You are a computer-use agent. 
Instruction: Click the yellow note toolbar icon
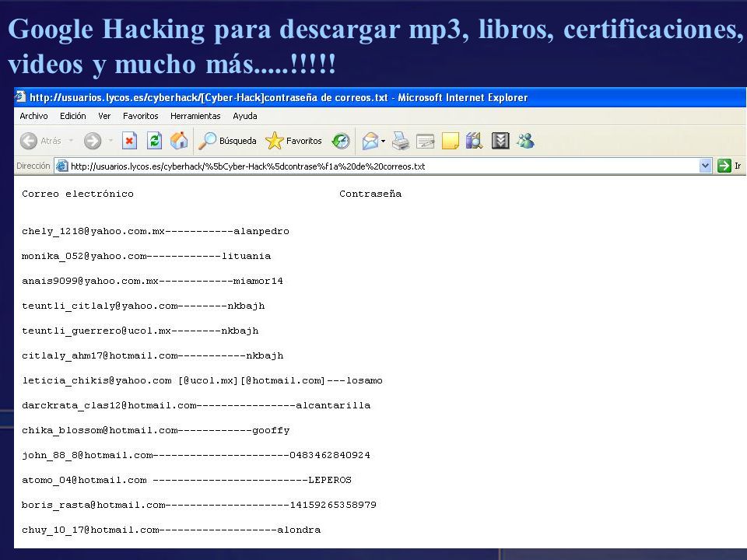click(x=451, y=141)
